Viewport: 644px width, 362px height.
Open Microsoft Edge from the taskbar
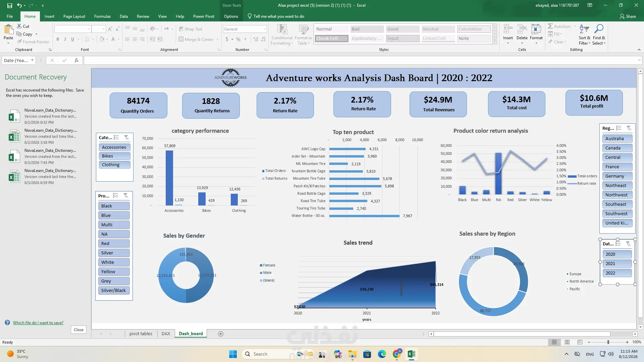coord(382,354)
